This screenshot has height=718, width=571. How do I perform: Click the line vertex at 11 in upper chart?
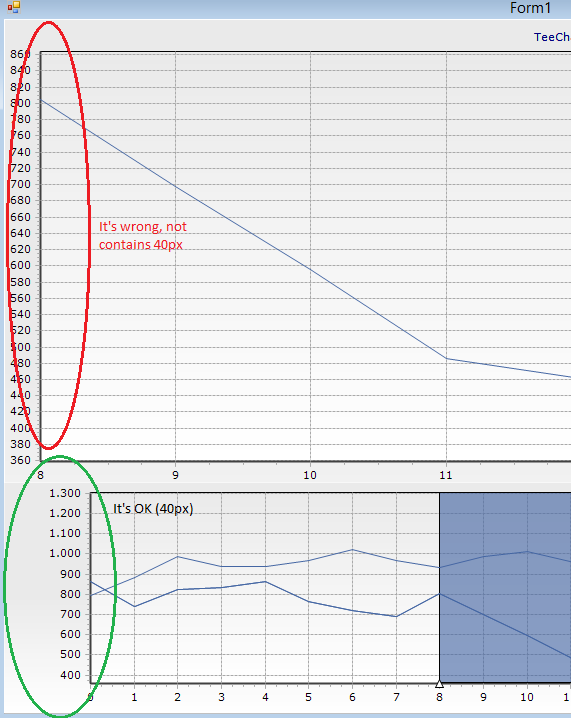[446, 359]
